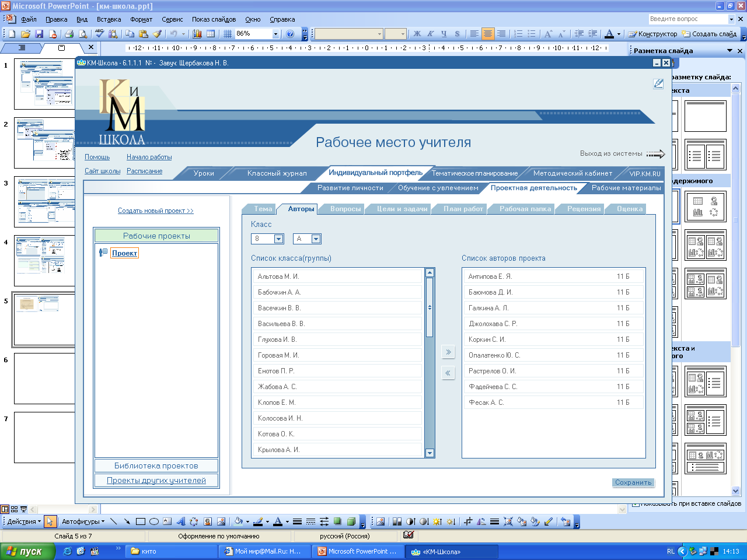This screenshot has height=560, width=747.
Task: Run the ABC spelling check icon
Action: pos(100,34)
